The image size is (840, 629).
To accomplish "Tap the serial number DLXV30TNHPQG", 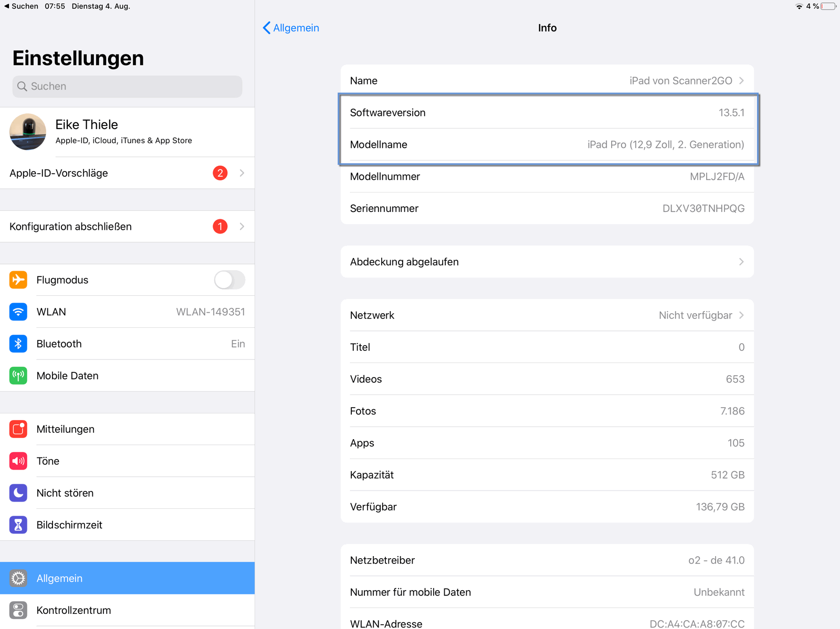I will 703,208.
